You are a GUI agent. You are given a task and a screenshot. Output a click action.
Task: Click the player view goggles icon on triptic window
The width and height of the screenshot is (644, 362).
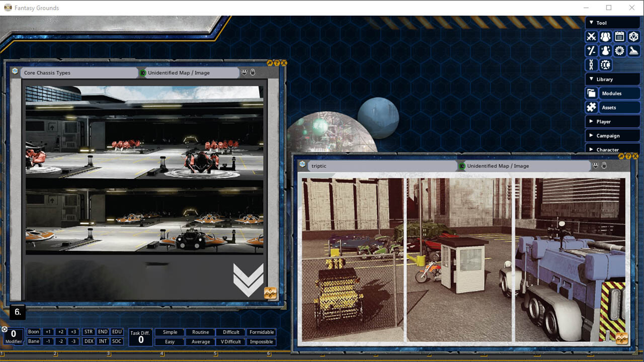click(595, 166)
